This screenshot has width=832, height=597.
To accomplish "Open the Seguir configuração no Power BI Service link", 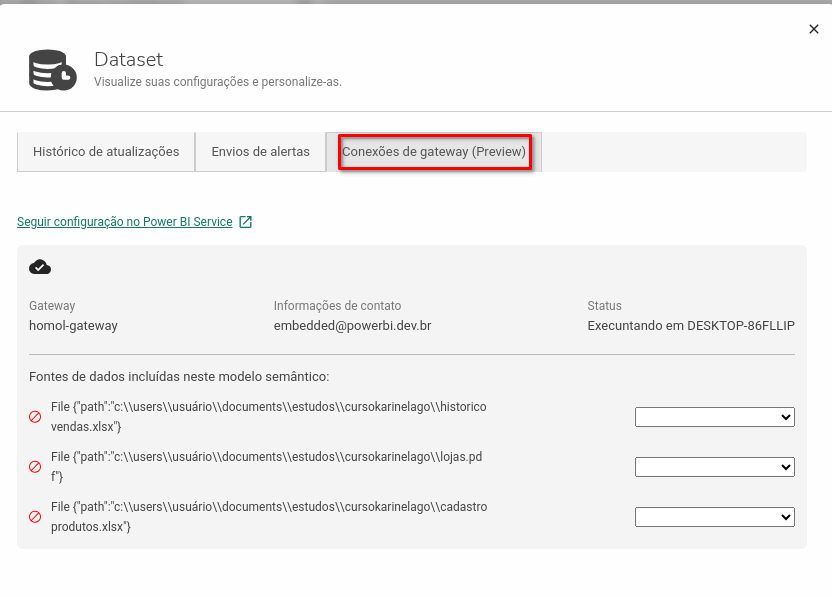I will pos(125,222).
